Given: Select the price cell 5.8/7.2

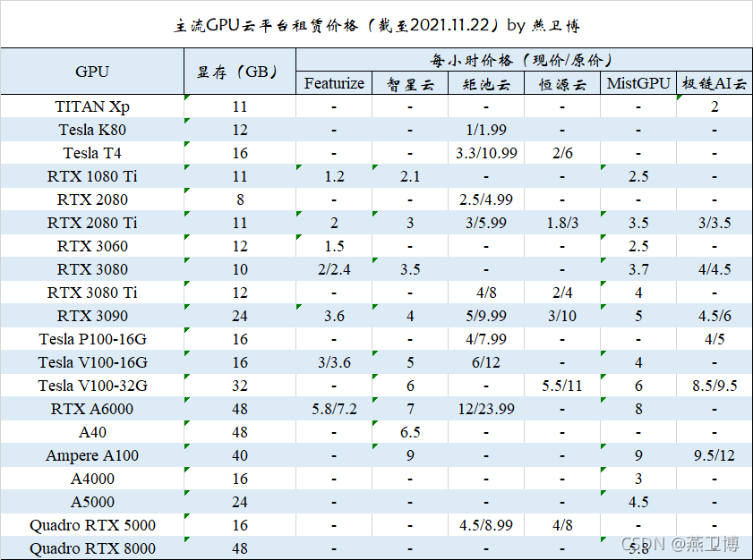Looking at the screenshot, I should 334,409.
